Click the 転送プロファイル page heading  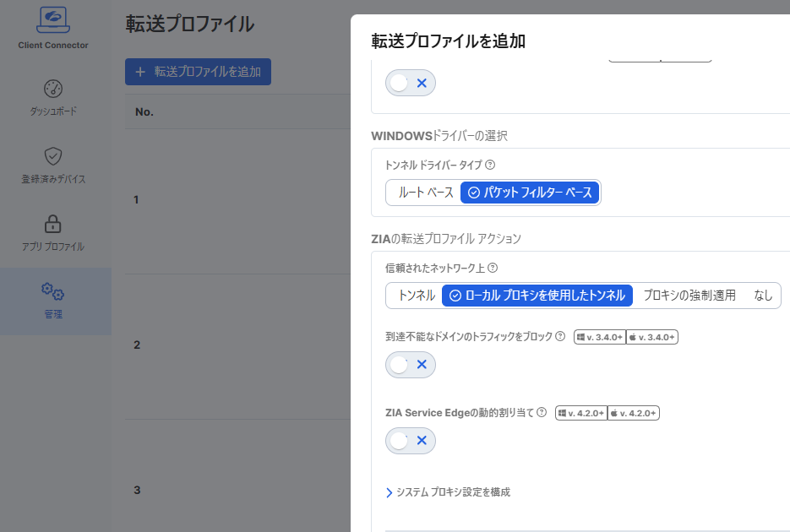tap(189, 24)
